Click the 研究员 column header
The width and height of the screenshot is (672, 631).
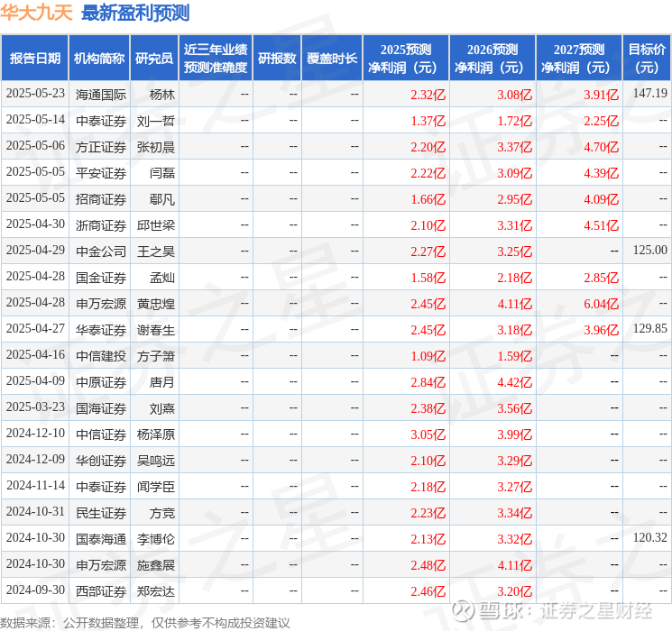click(x=154, y=58)
